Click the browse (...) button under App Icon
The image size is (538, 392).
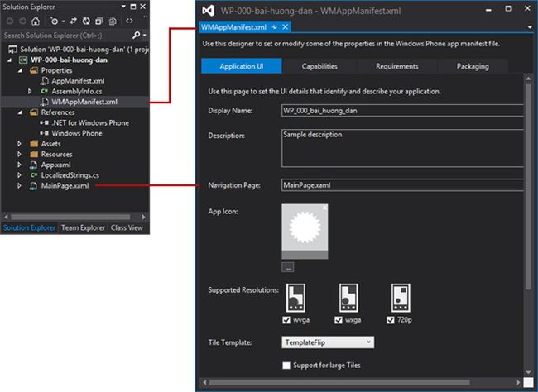[x=287, y=267]
